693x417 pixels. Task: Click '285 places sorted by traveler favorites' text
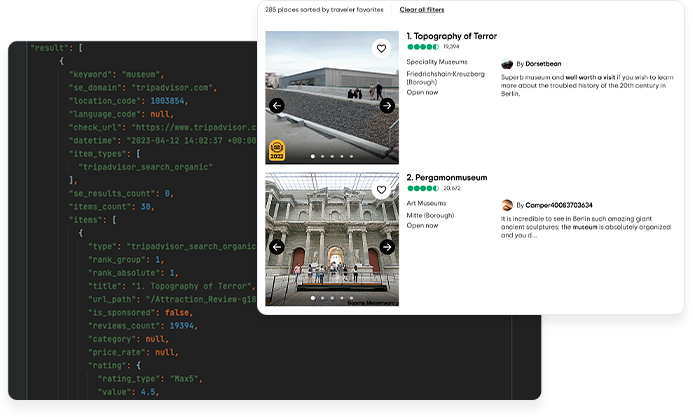click(324, 10)
